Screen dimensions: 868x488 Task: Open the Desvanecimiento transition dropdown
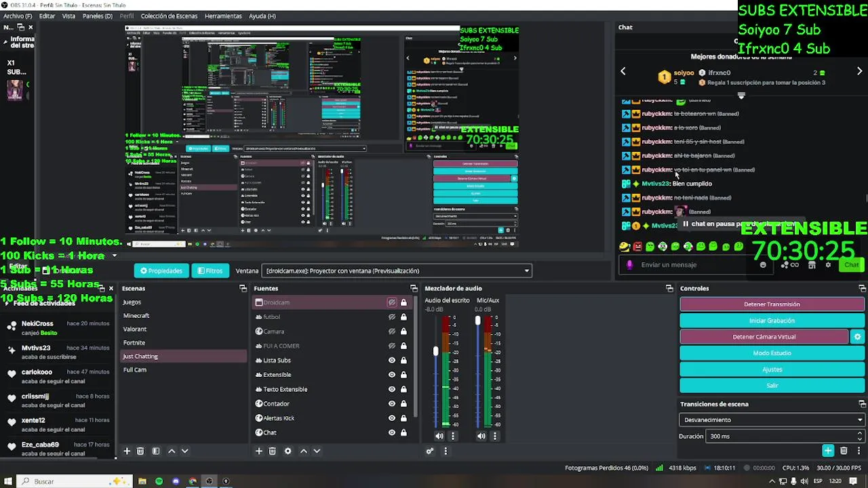(x=772, y=420)
